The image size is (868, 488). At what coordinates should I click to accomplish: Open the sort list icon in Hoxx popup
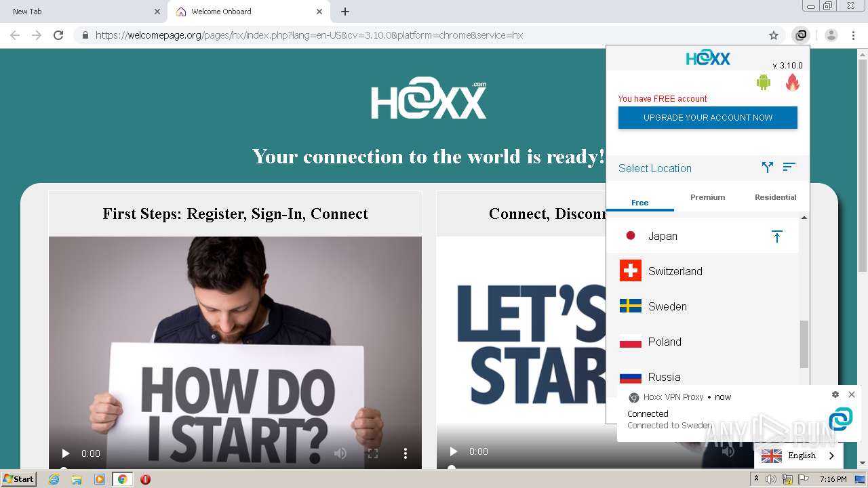coord(789,167)
